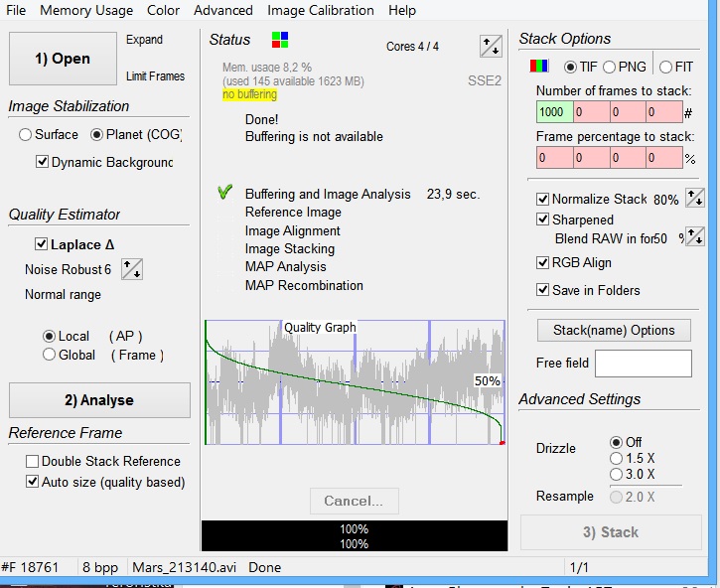The image size is (720, 588).
Task: Open the Memory Usage menu
Action: click(x=86, y=10)
